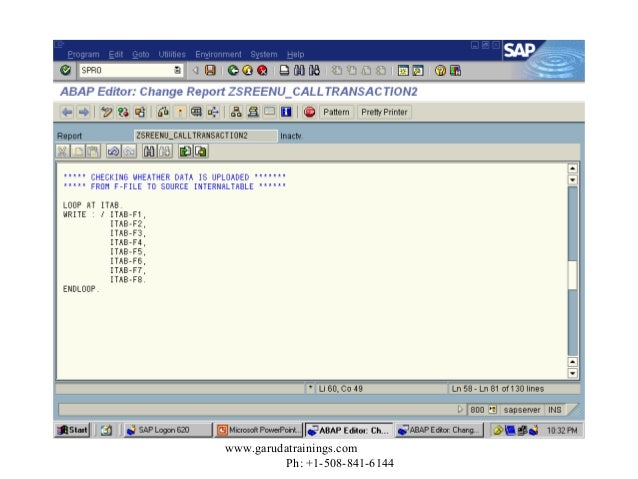
Task: Open the Goto menu
Action: [140, 54]
